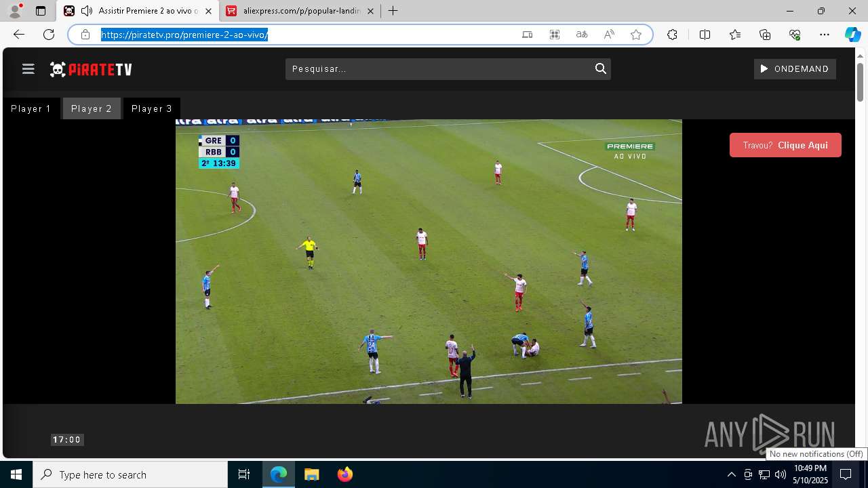
Task: Open the browser profile avatar
Action: pos(15,11)
